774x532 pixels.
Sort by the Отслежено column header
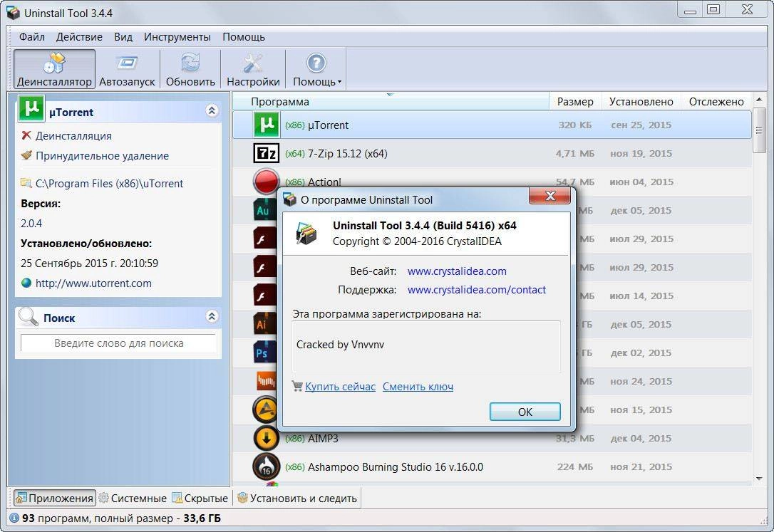click(716, 102)
